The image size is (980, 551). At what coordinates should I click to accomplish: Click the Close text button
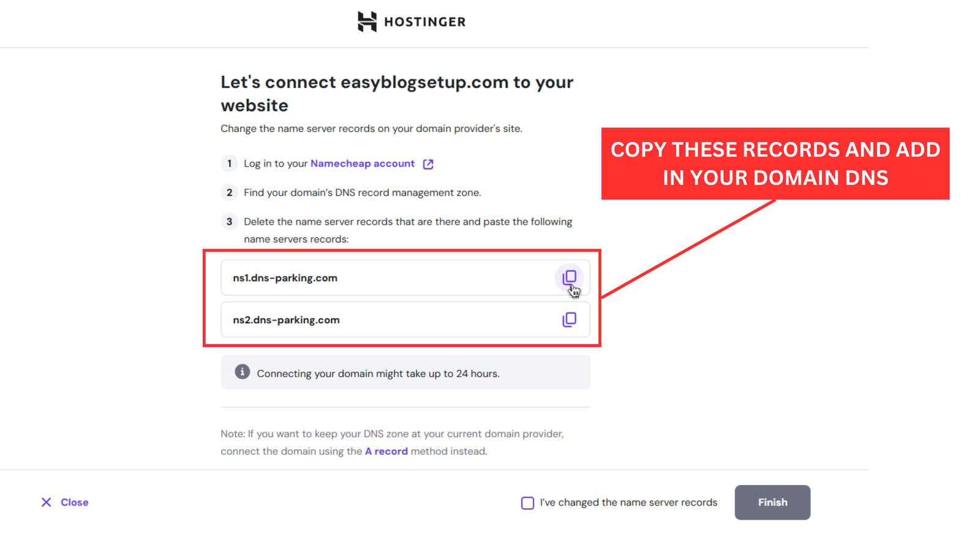pos(75,502)
